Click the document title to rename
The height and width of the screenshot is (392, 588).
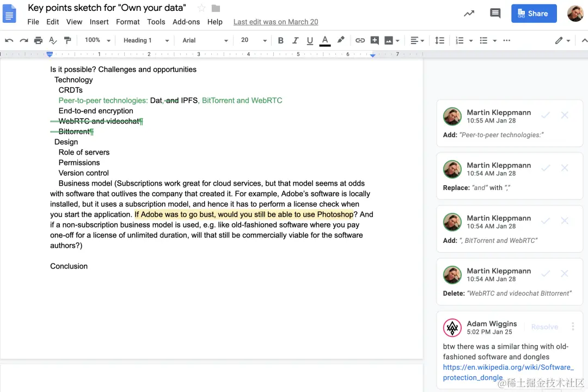[x=107, y=8]
